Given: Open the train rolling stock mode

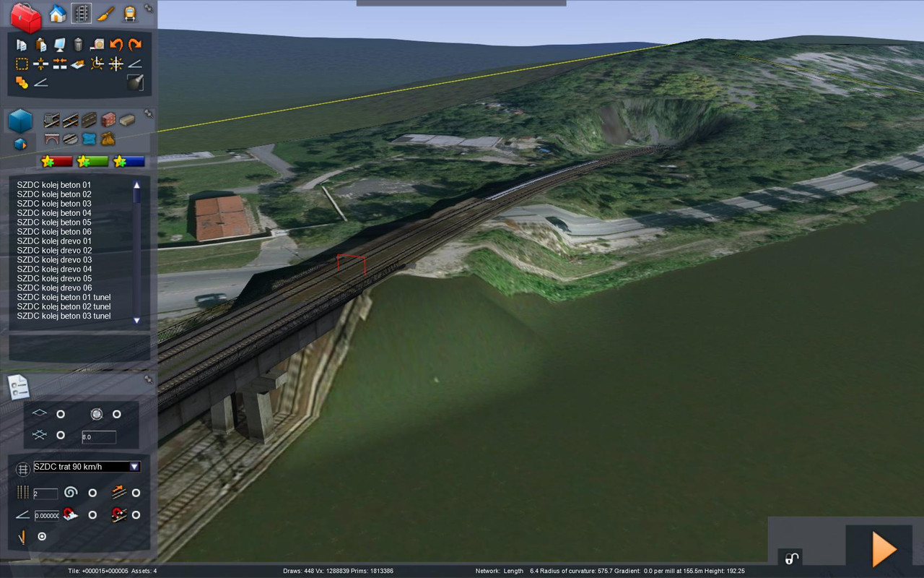Looking at the screenshot, I should pos(129,14).
